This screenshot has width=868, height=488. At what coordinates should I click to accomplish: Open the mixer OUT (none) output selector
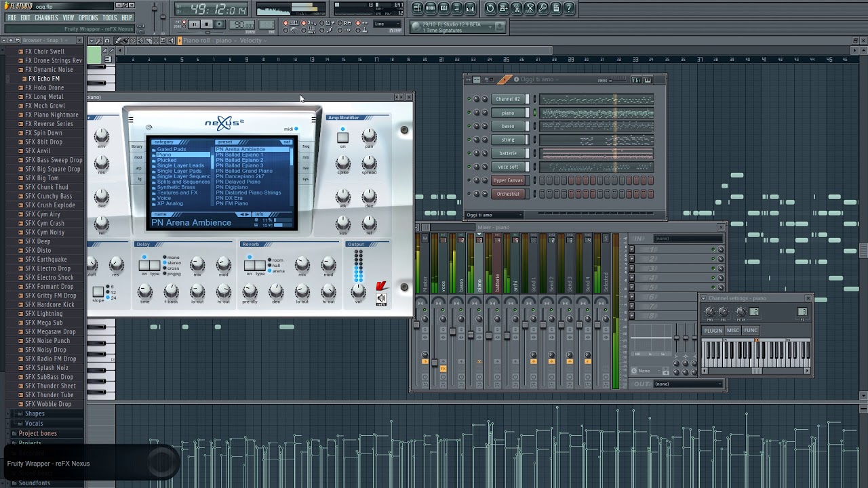point(688,384)
